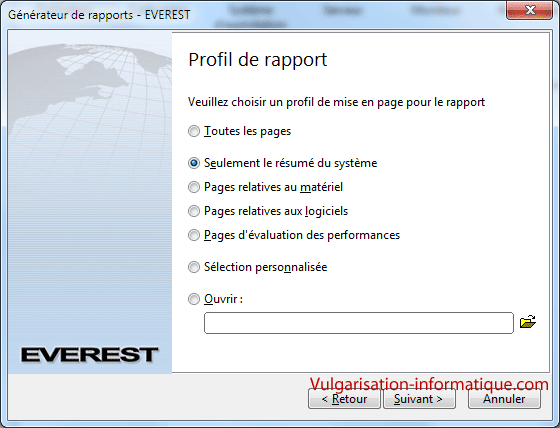This screenshot has width=560, height=428.
Task: Click the EVEREST logo in the side banner
Action: [x=89, y=355]
